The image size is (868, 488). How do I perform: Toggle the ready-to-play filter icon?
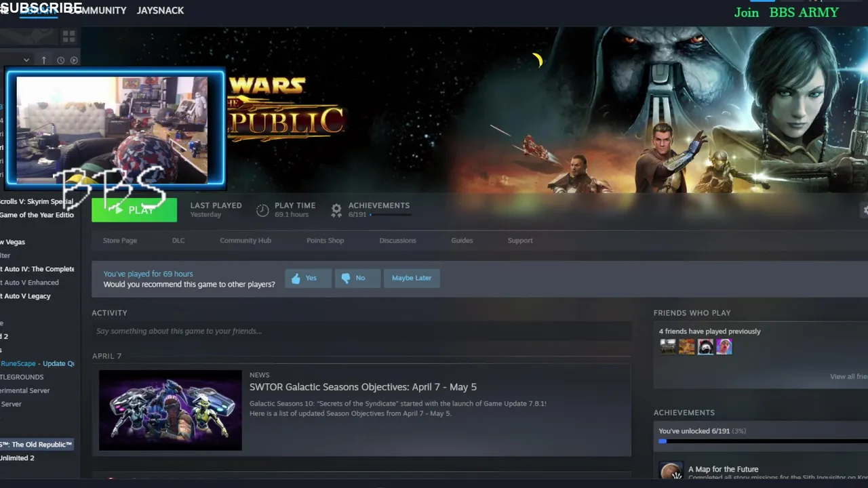(x=74, y=60)
